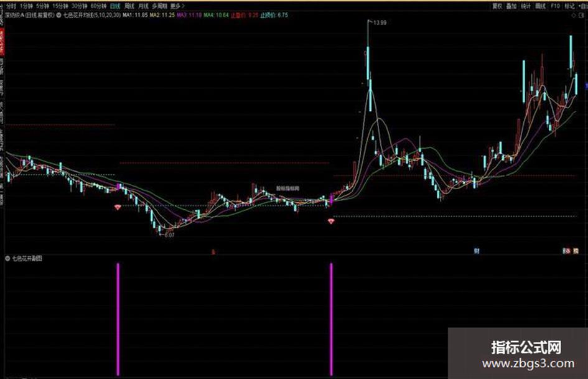Click the cyan 止损价: 6.75 label
The width and height of the screenshot is (588, 379).
(274, 16)
